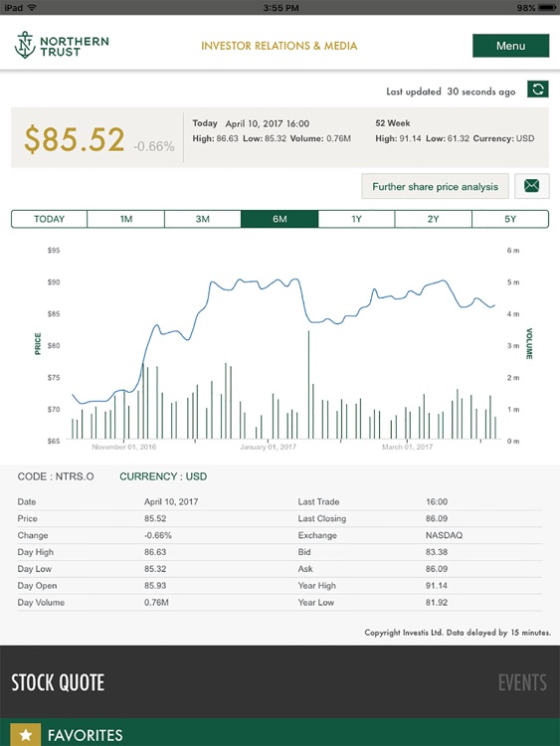Tap the Day Open value 85.93

[155, 585]
